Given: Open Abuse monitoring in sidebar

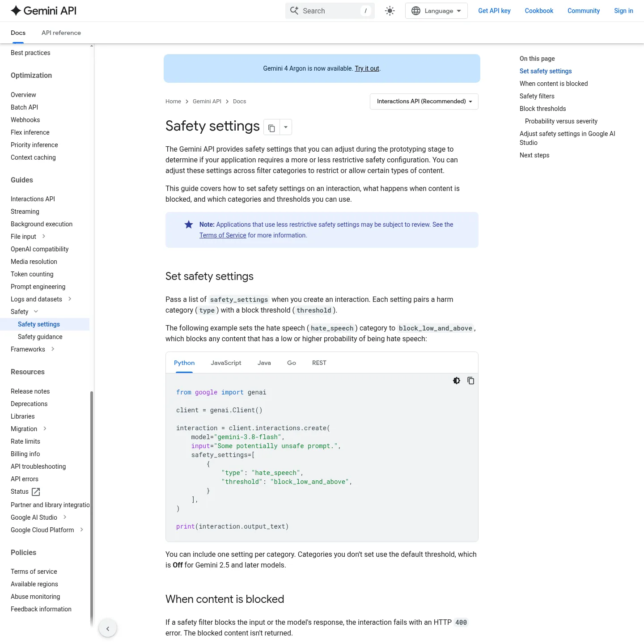Looking at the screenshot, I should coord(35,597).
